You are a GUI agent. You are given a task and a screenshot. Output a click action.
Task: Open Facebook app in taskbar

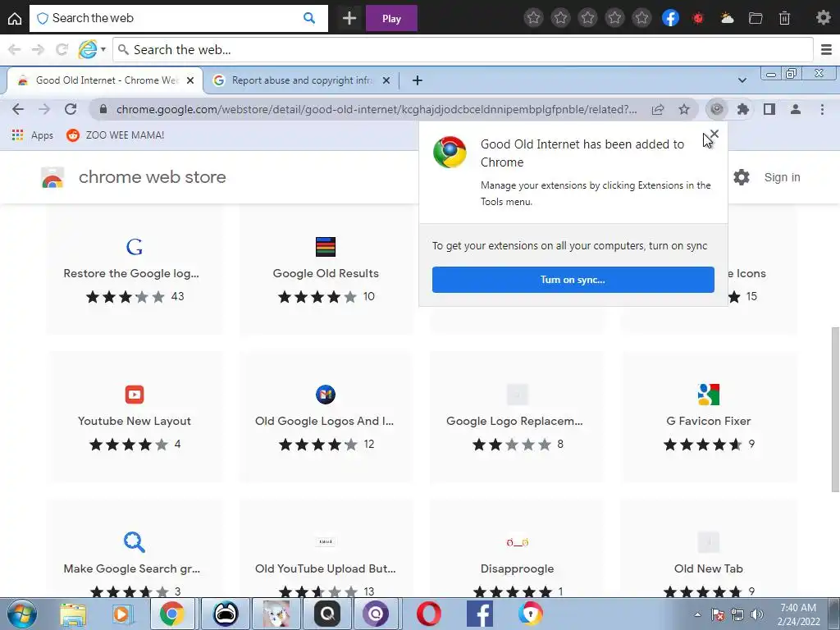click(479, 614)
